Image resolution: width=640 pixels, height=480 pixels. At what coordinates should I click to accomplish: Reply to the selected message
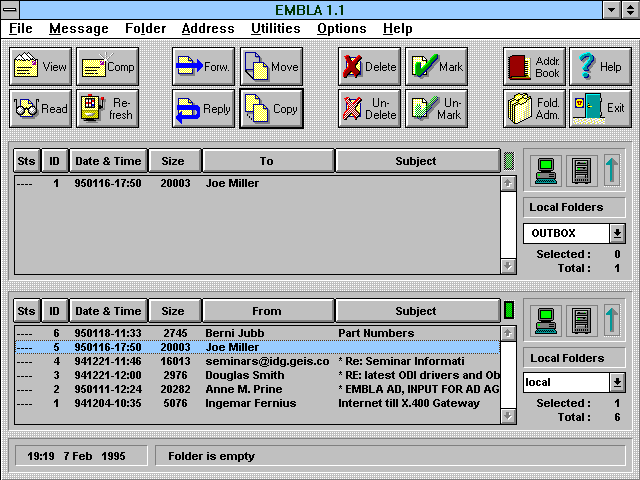click(x=203, y=109)
